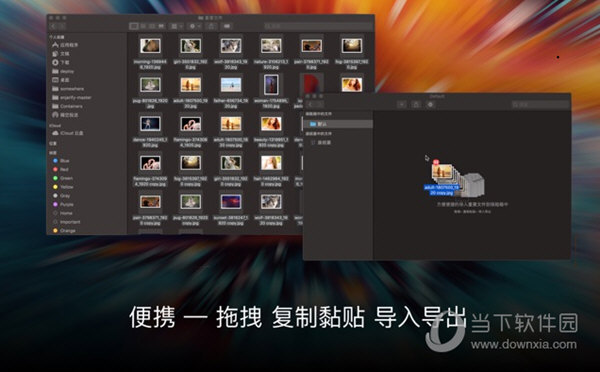The width and height of the screenshot is (600, 372).
Task: Select the Blue tag in sidebar
Action: 61,161
